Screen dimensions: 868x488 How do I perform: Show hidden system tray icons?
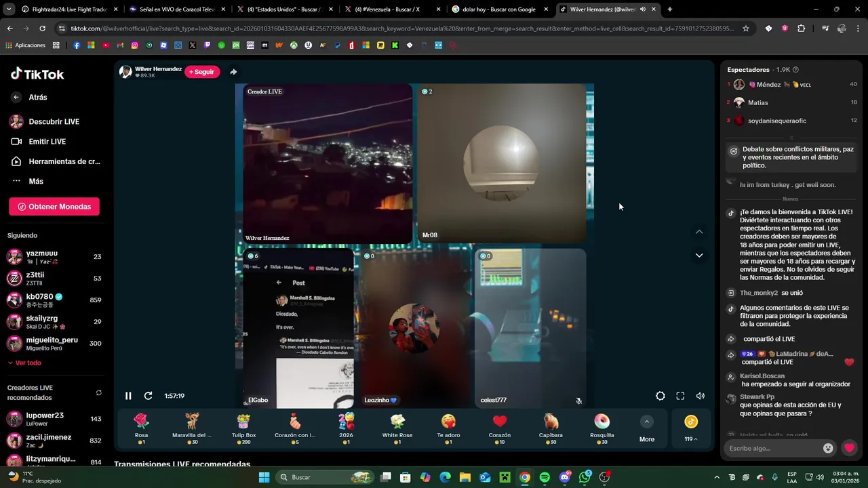click(717, 477)
